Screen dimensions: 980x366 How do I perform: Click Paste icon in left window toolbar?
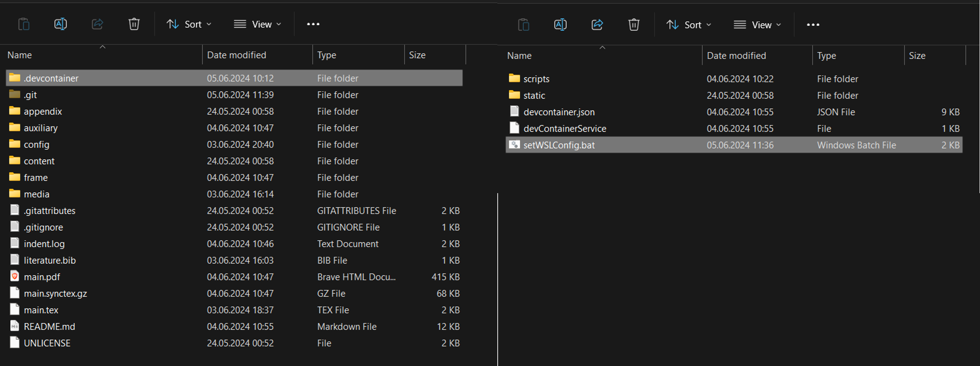pos(24,24)
